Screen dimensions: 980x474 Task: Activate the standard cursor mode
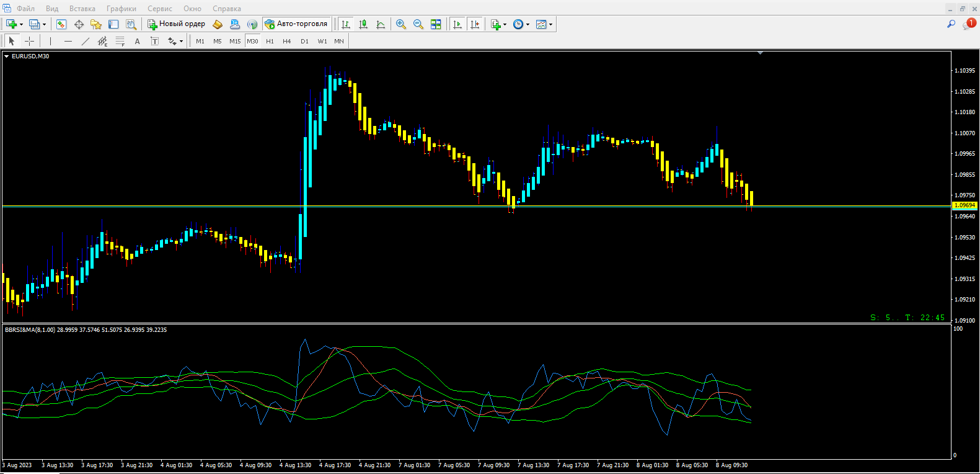tap(11, 41)
